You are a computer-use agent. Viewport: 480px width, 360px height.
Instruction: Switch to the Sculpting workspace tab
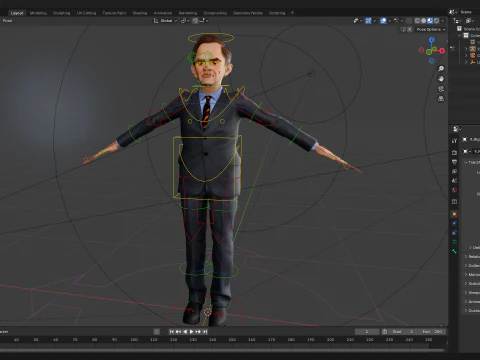point(62,13)
